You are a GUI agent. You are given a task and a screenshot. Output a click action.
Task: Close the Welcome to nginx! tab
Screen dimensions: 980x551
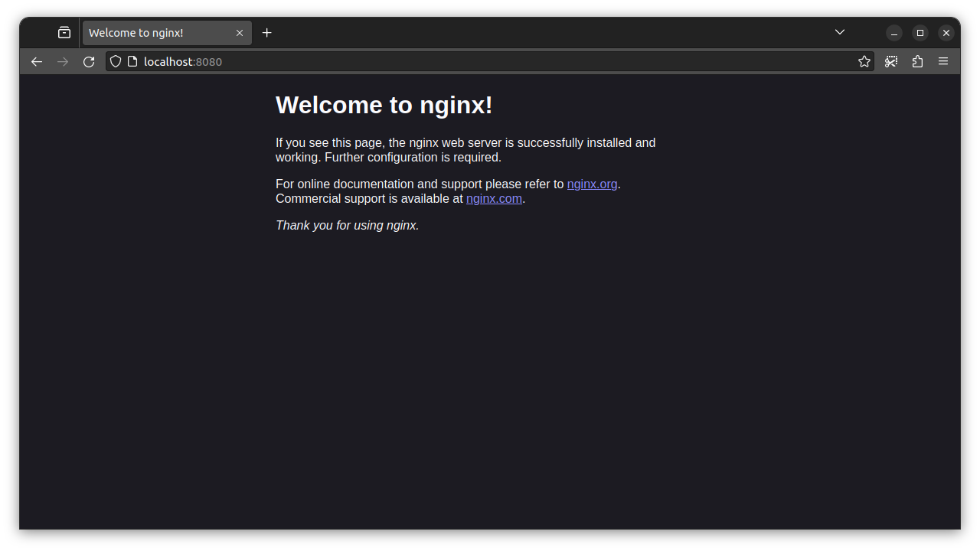click(240, 33)
